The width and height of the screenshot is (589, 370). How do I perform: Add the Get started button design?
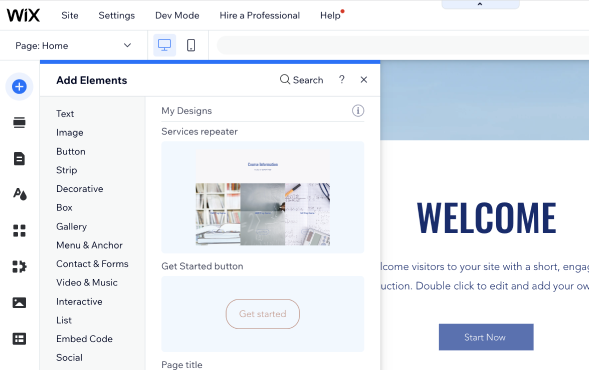[x=263, y=314]
